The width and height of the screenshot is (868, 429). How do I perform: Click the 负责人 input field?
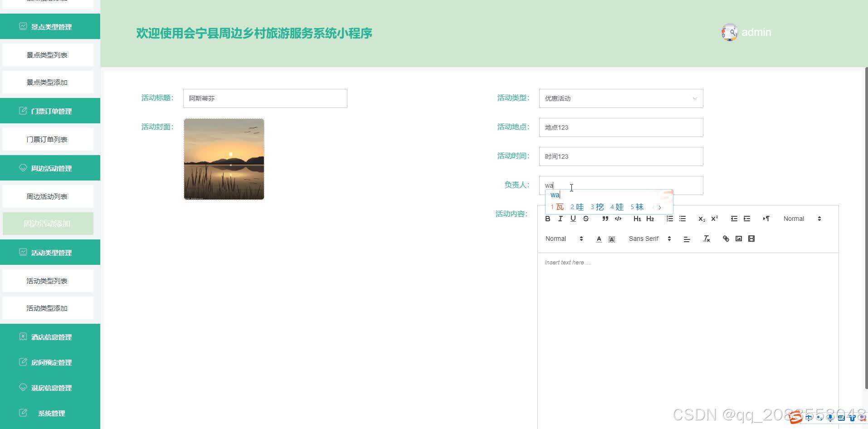click(621, 185)
